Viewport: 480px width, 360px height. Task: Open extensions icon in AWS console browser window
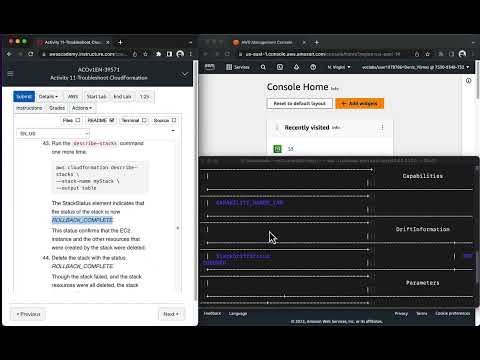[x=441, y=54]
